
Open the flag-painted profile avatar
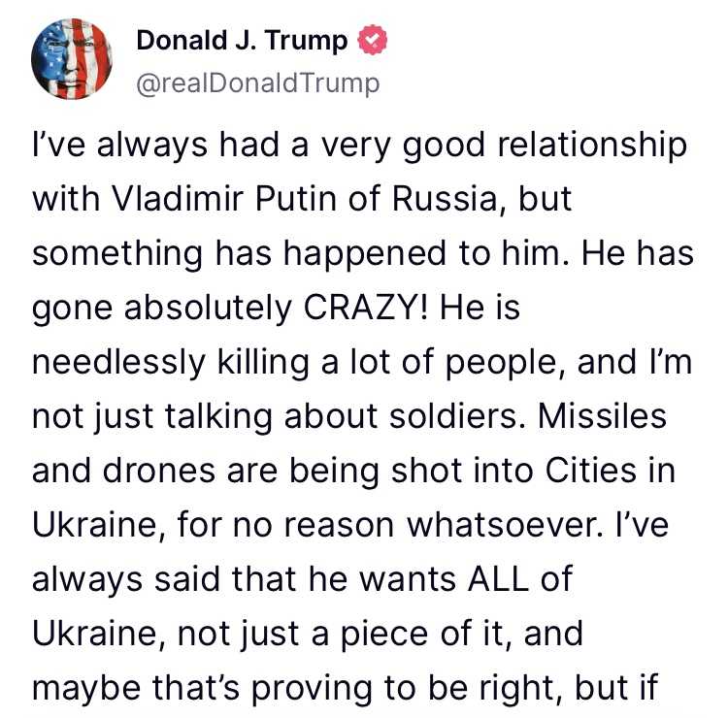(72, 59)
